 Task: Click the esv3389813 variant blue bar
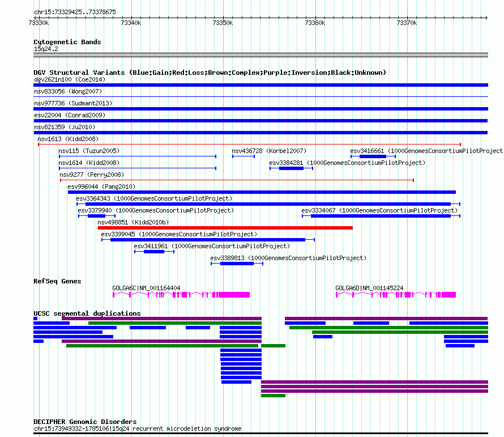pos(237,264)
